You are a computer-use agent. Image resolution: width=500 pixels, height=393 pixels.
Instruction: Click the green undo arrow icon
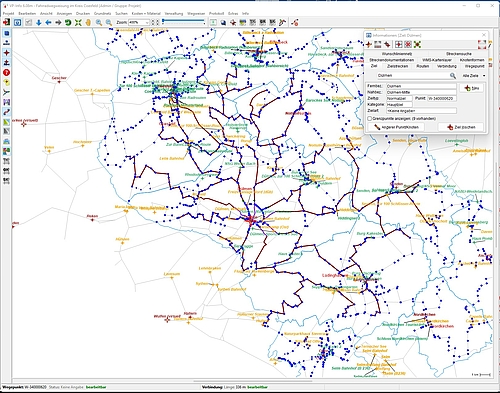point(68,22)
